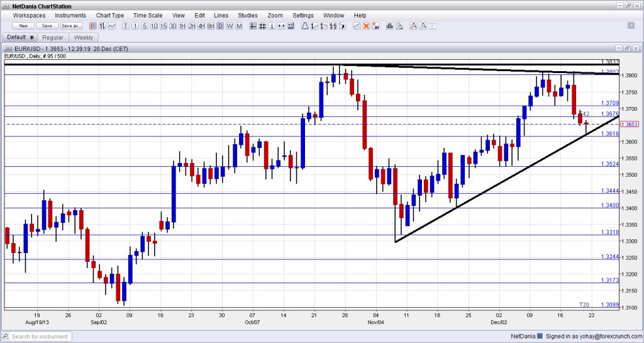
Task: Click the horizontal arrows scale icon
Action: tap(281, 26)
